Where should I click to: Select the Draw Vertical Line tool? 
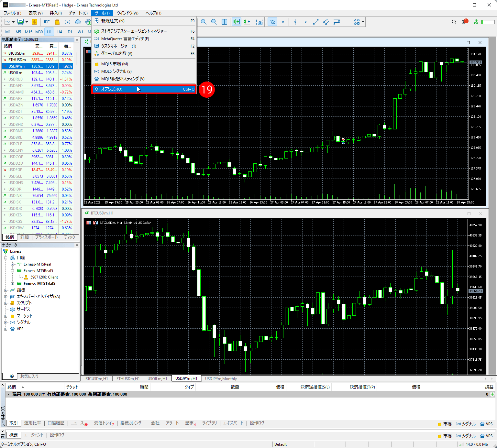[x=295, y=22]
